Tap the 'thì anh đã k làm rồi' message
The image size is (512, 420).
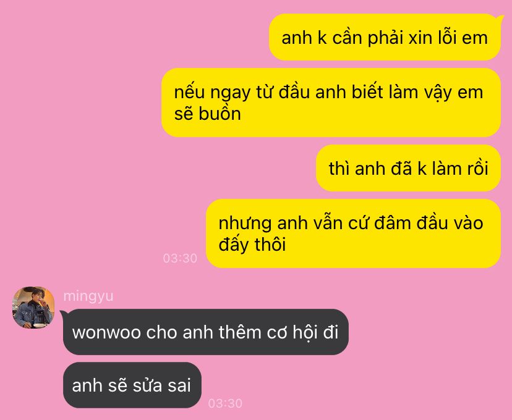pyautogui.click(x=408, y=168)
